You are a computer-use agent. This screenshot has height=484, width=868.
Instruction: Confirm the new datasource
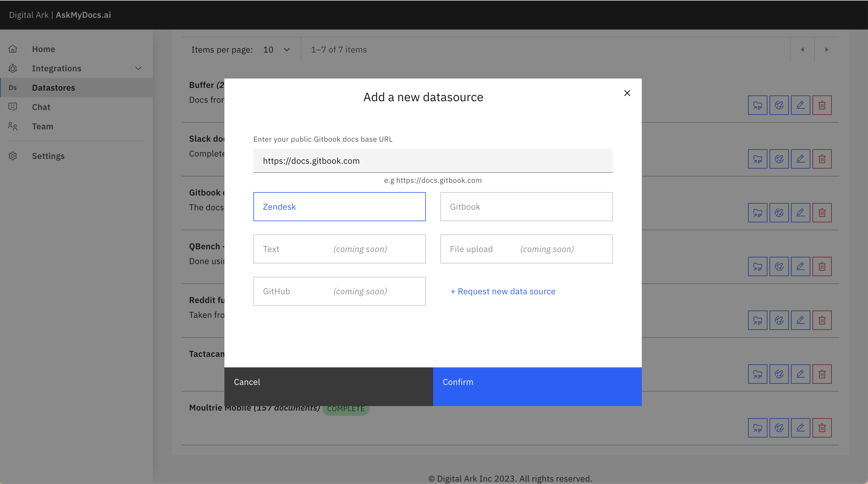[537, 387]
